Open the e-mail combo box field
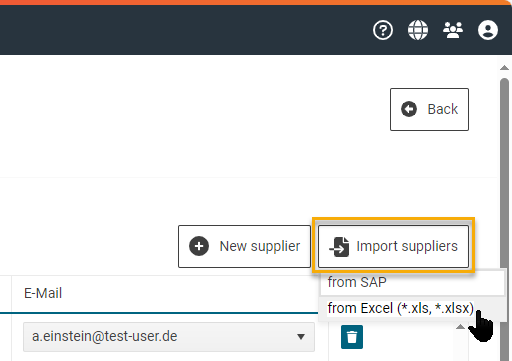The width and height of the screenshot is (512, 361). [x=169, y=337]
